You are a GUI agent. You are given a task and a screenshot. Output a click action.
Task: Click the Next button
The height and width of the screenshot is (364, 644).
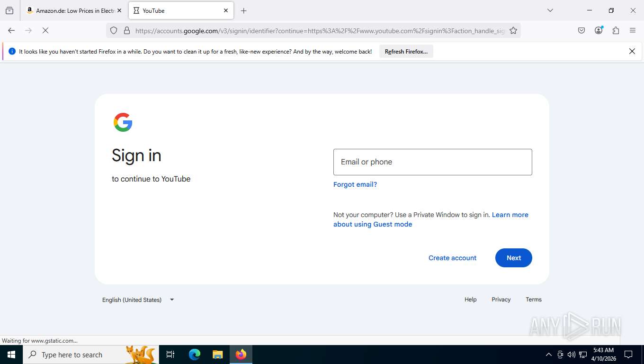(x=514, y=258)
